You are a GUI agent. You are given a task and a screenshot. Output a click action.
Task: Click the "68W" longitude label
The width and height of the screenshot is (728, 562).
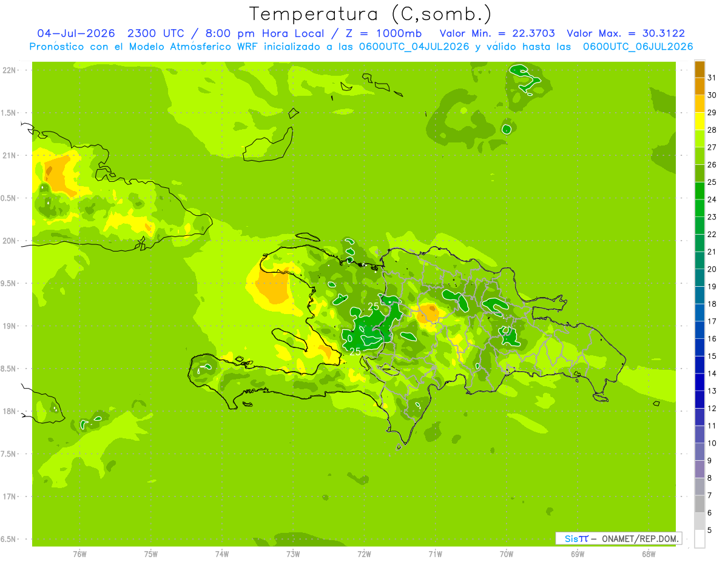[649, 554]
